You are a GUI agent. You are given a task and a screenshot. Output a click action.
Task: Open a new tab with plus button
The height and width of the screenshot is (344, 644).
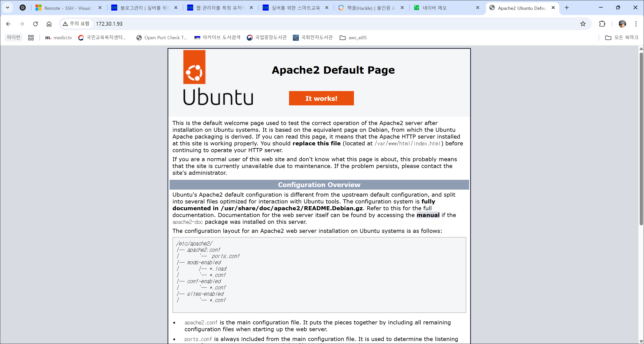pyautogui.click(x=567, y=8)
